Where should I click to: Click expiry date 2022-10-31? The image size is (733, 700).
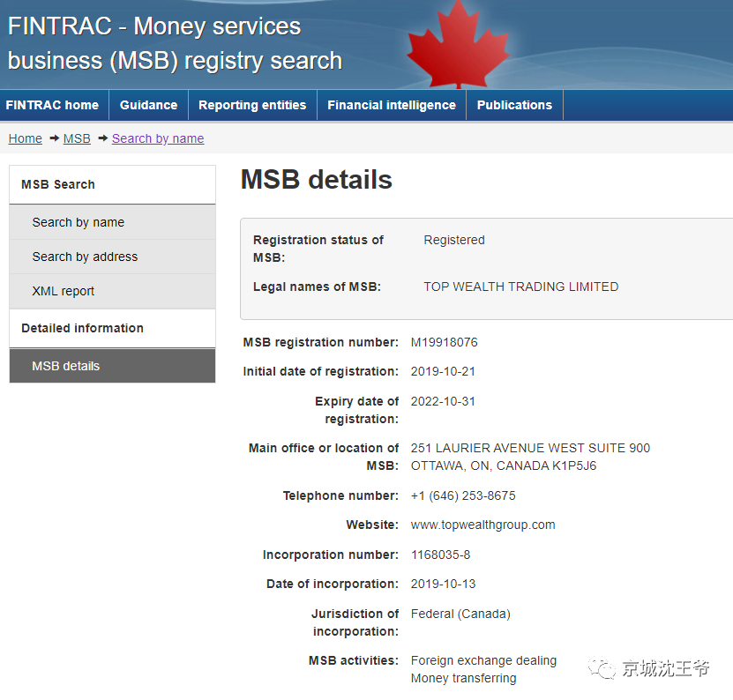(443, 402)
